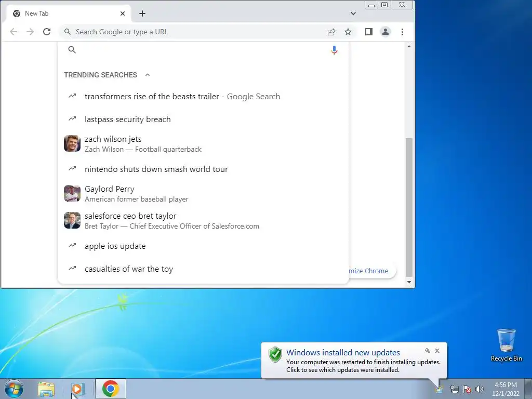Select casualties of war the toy

point(203,269)
